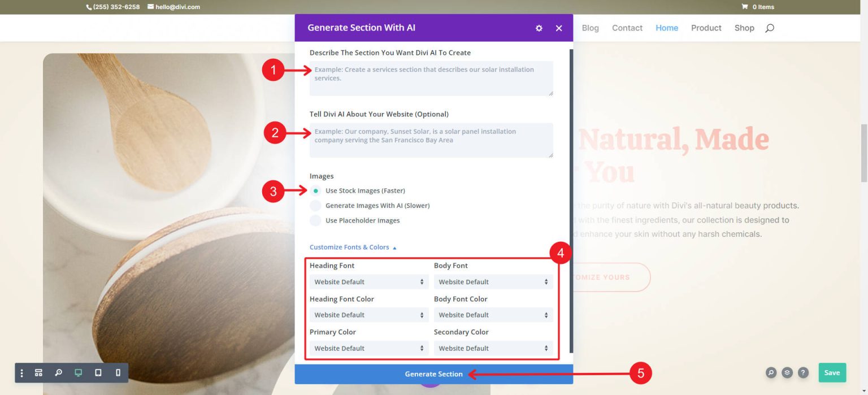Select tablet preview mode
This screenshot has width=868, height=395.
97,372
